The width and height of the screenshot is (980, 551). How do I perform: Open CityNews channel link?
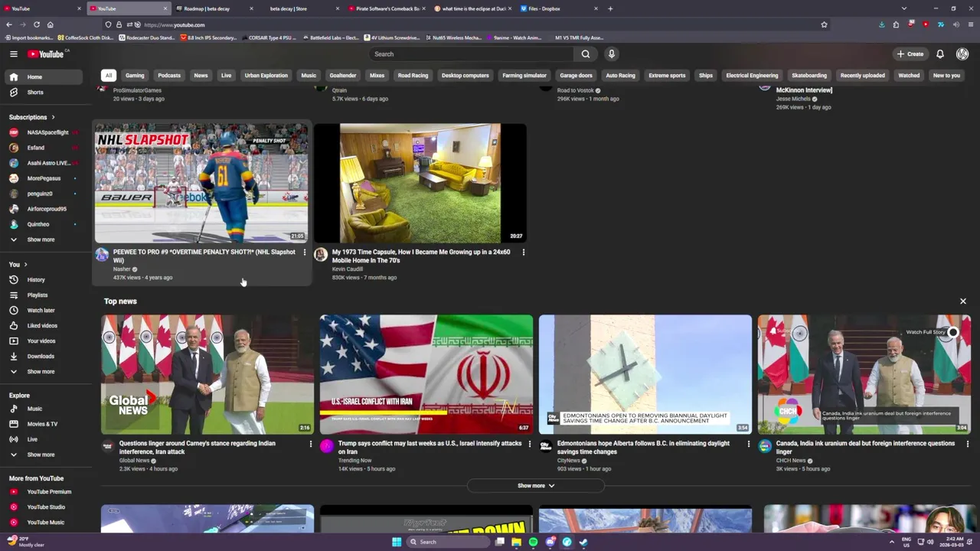tap(568, 461)
